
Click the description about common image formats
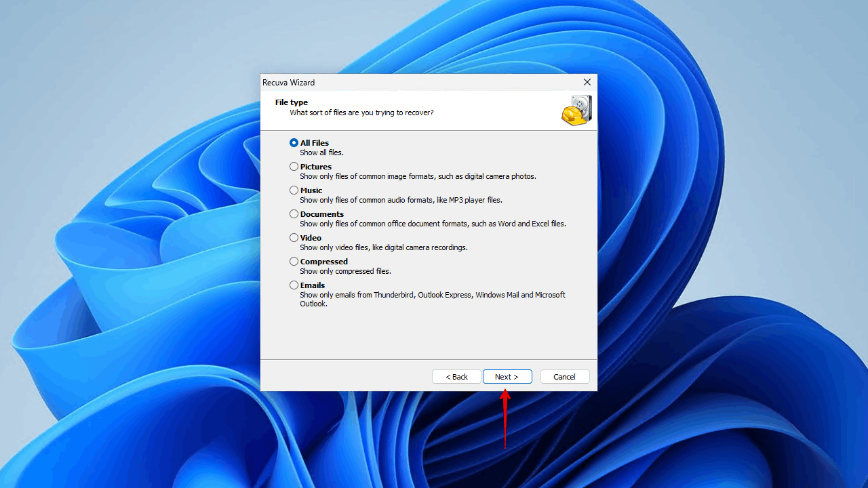[x=418, y=176]
